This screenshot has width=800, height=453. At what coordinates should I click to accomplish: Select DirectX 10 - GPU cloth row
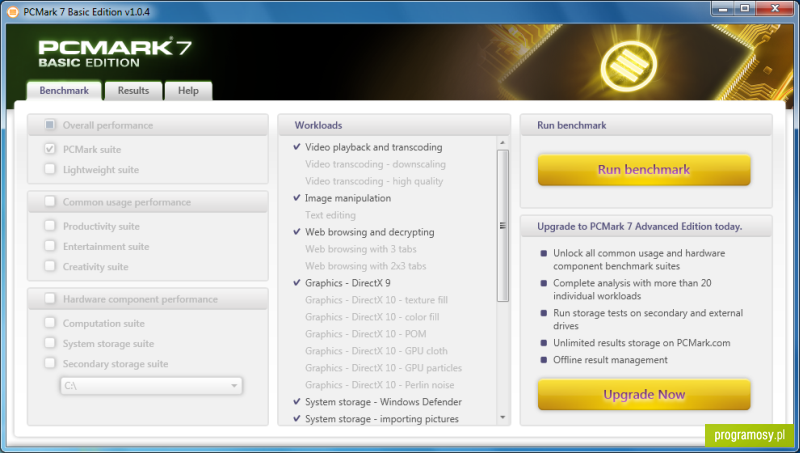pos(376,351)
